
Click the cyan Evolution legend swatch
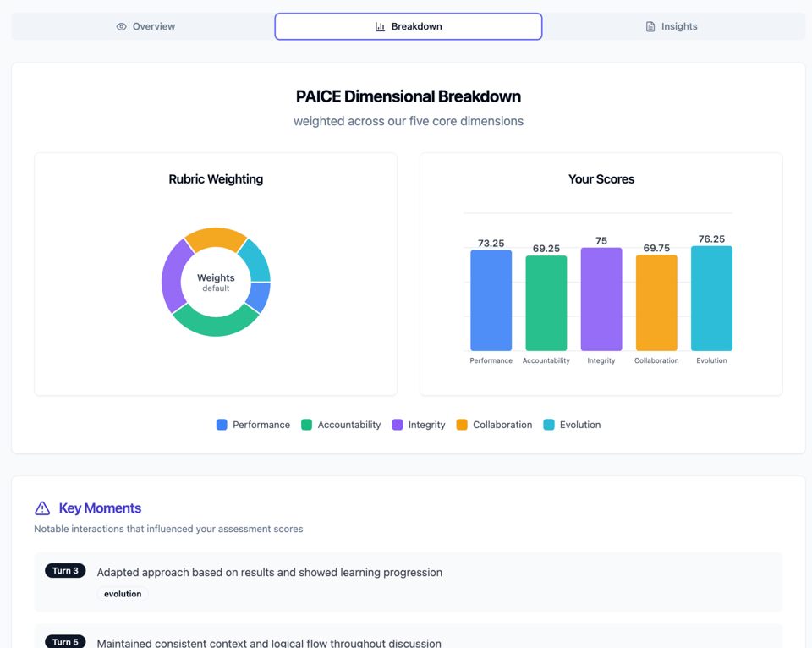[549, 425]
